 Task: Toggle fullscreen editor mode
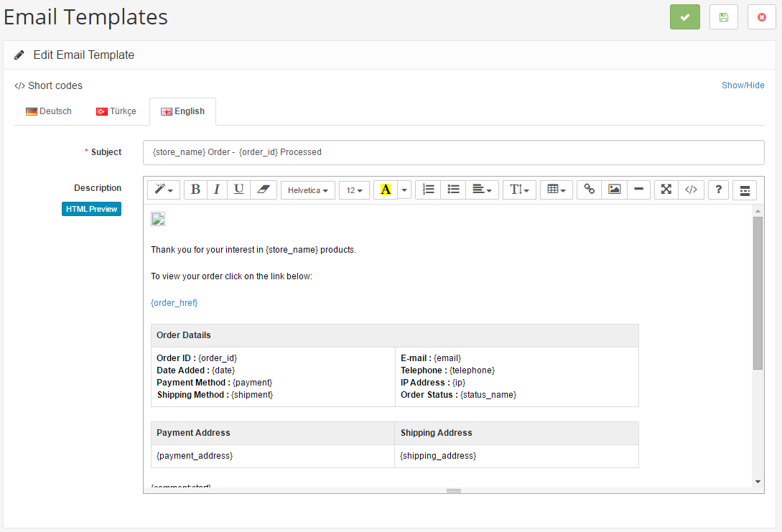(666, 190)
